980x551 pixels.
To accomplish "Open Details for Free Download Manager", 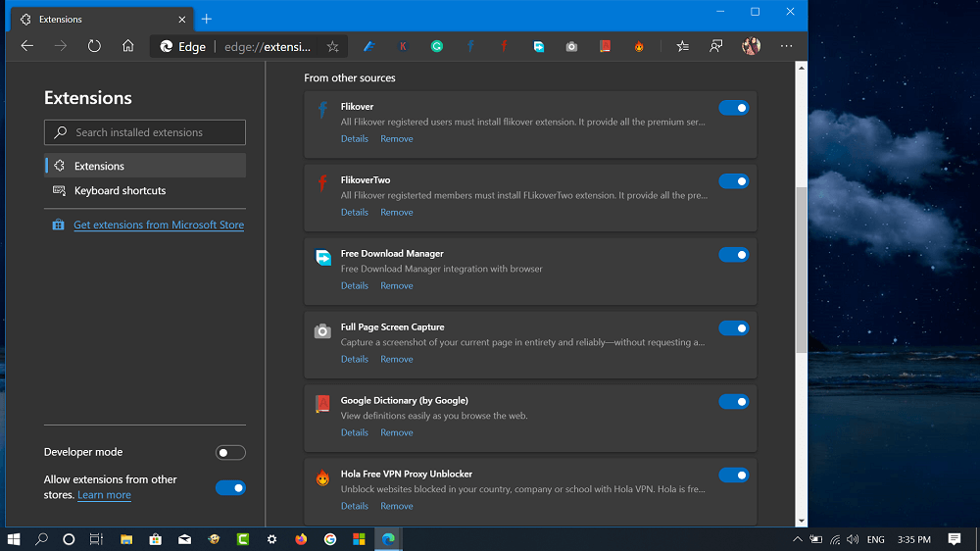I will [355, 286].
